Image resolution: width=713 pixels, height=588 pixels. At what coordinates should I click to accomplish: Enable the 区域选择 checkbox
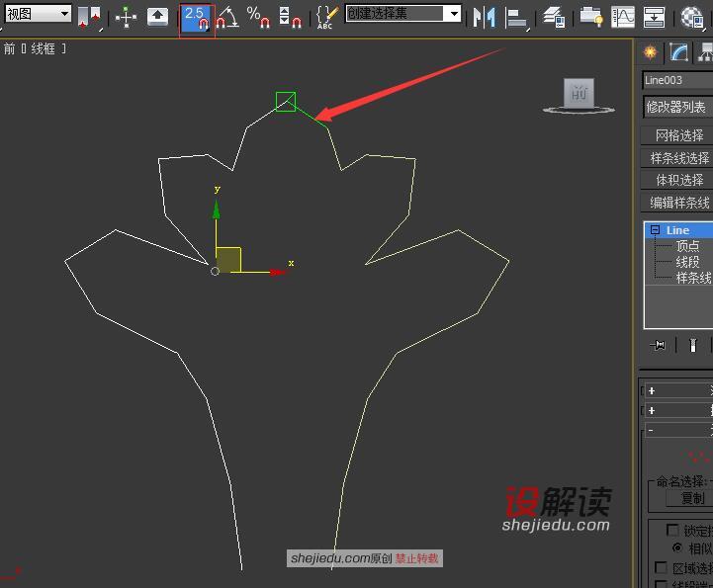tap(662, 568)
